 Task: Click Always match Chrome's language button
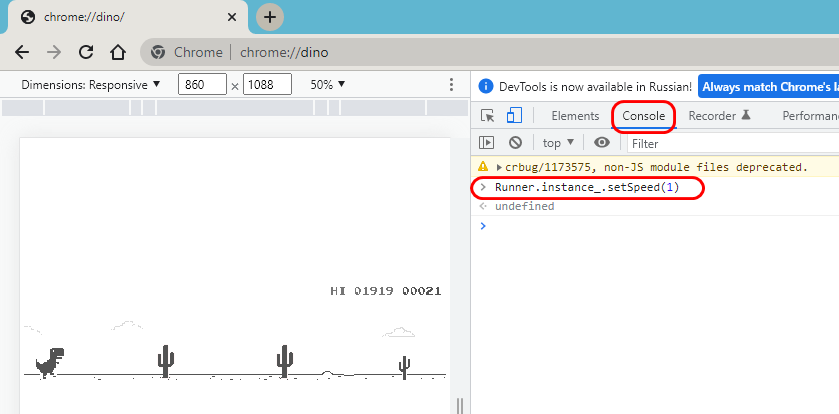tap(768, 87)
